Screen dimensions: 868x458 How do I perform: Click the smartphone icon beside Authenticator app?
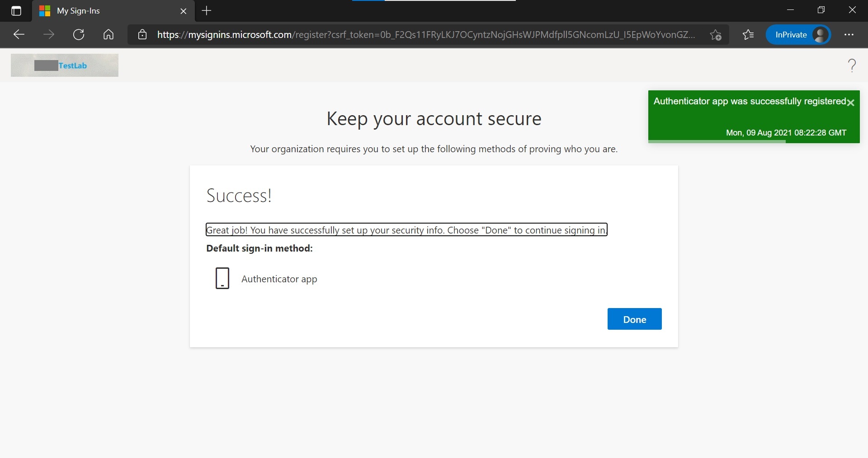222,278
